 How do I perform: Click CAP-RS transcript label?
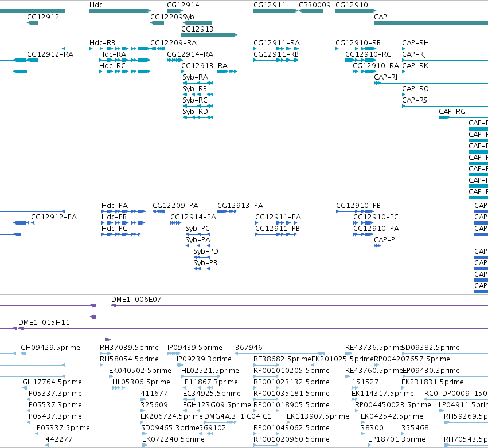click(x=415, y=100)
